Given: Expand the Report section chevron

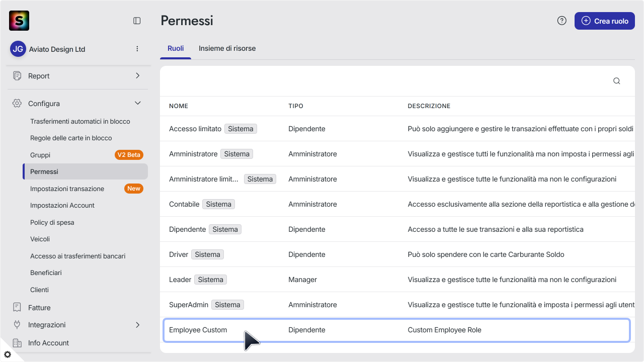Looking at the screenshot, I should pyautogui.click(x=138, y=75).
